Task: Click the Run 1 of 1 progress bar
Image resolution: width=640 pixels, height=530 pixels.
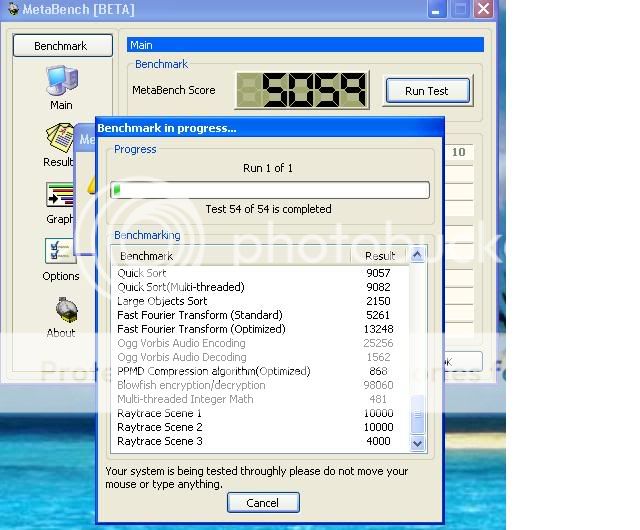Action: 270,190
